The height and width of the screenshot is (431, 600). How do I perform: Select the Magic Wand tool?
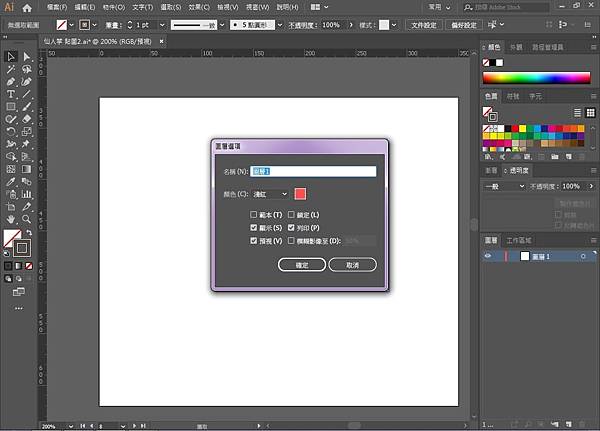coord(11,69)
